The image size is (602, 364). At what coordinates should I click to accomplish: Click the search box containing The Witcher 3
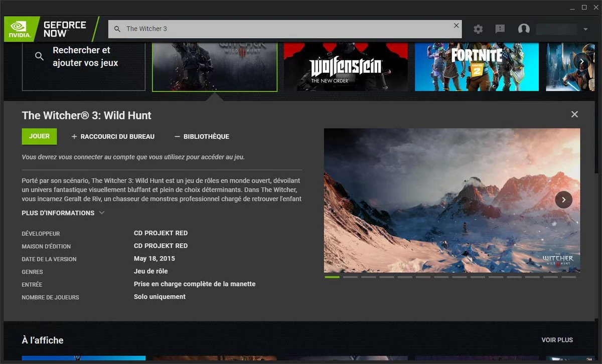[285, 29]
